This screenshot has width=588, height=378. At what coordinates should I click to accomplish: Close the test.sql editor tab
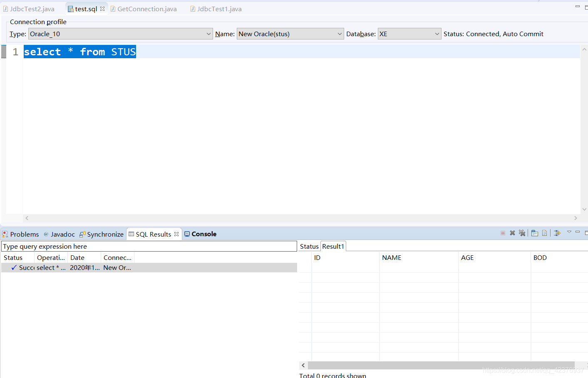click(102, 9)
